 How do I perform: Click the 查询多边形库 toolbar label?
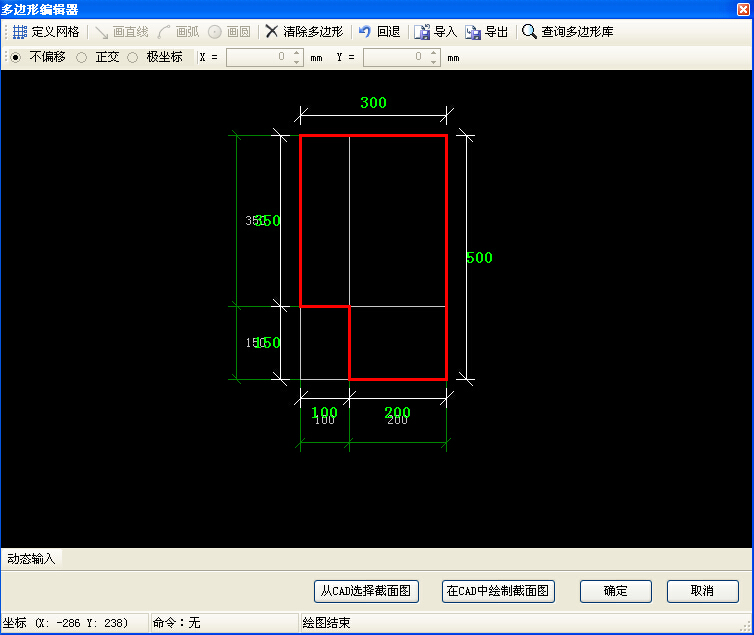pos(577,32)
